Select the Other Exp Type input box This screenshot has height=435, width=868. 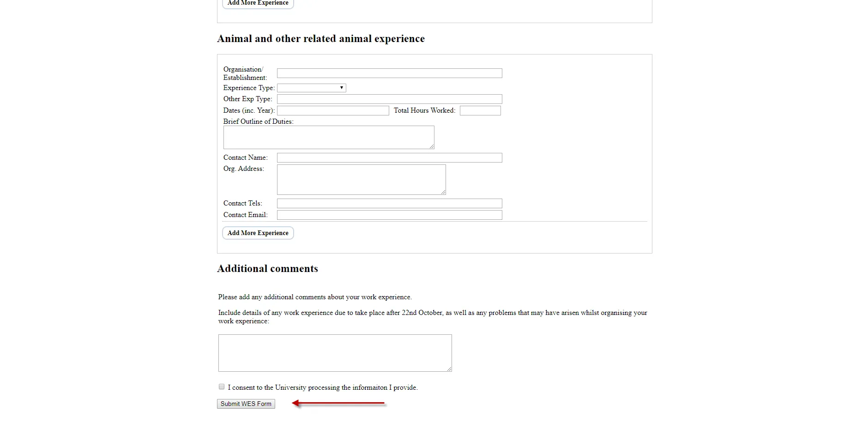click(x=389, y=99)
